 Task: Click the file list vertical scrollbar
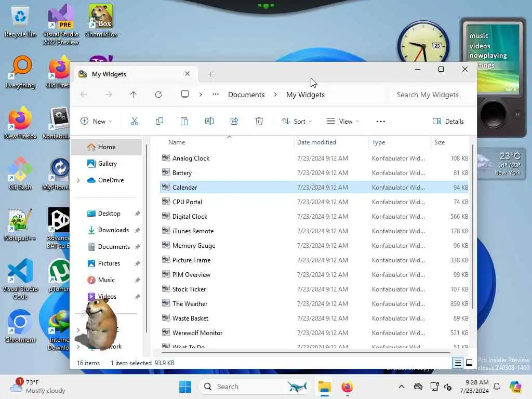pyautogui.click(x=473, y=227)
